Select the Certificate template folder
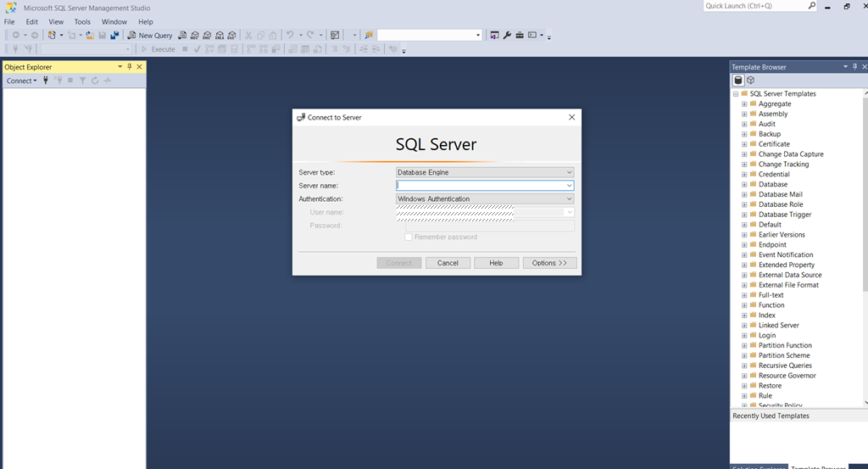This screenshot has height=469, width=868. click(774, 144)
